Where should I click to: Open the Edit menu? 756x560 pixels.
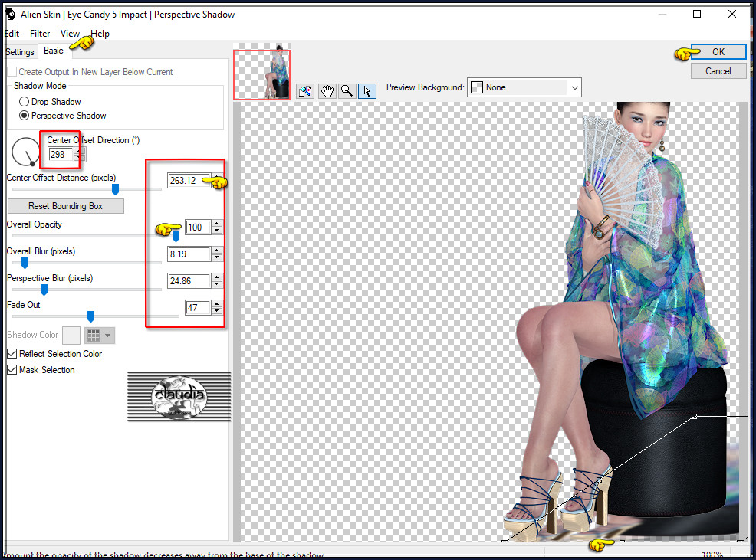(12, 34)
